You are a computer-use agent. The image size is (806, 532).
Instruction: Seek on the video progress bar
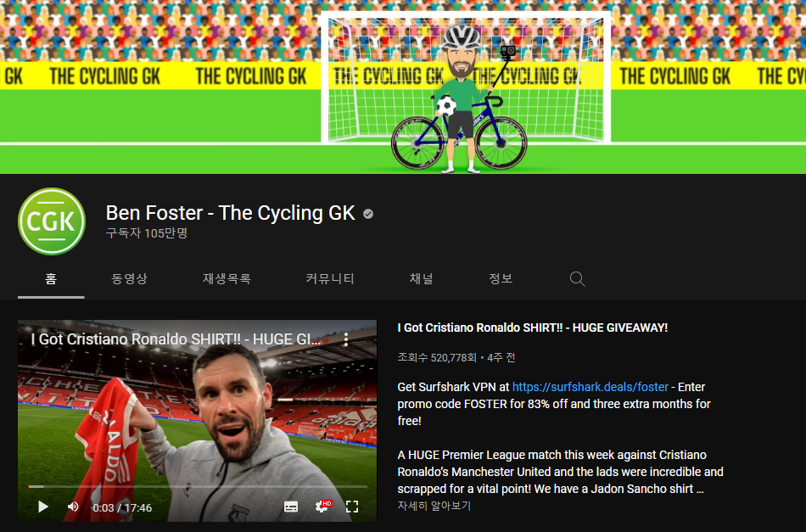coord(198,485)
